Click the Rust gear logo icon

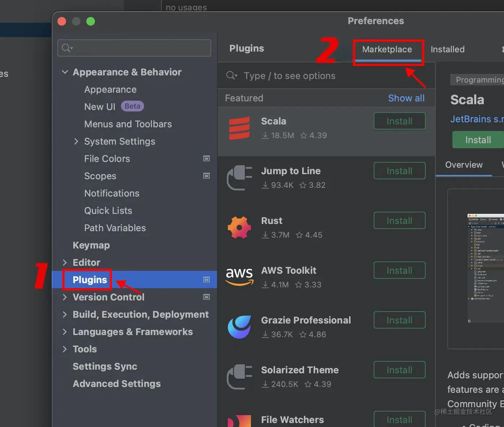tap(239, 228)
